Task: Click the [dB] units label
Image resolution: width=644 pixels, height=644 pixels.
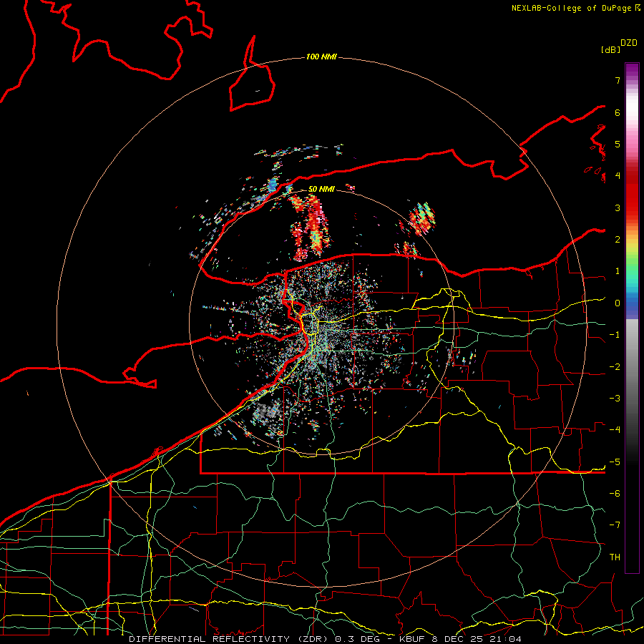Action: pyautogui.click(x=610, y=49)
